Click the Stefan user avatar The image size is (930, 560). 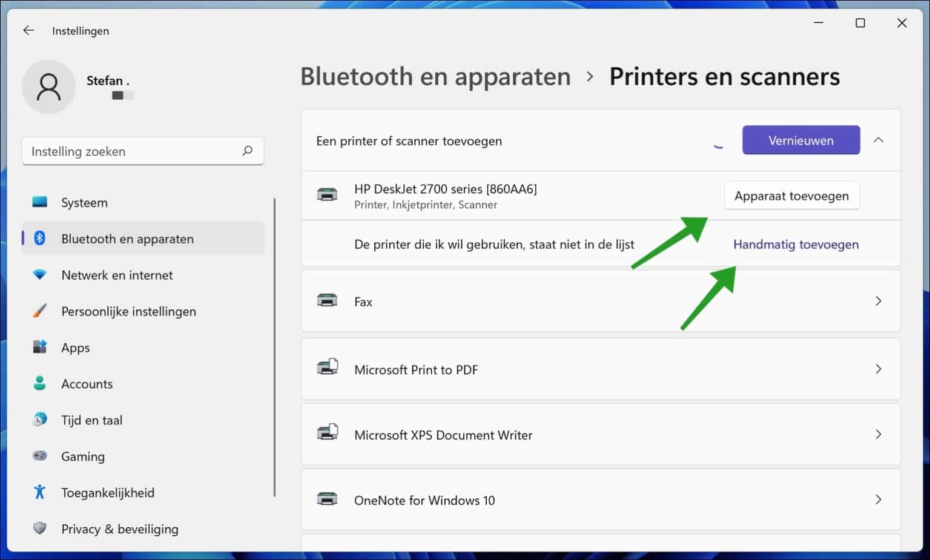(48, 87)
